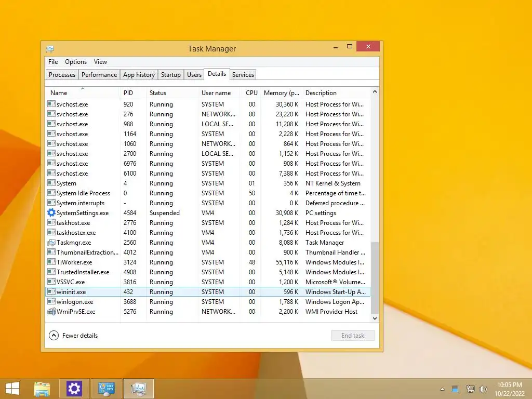The image size is (532, 399).
Task: Switch to the Performance tab
Action: (99, 75)
